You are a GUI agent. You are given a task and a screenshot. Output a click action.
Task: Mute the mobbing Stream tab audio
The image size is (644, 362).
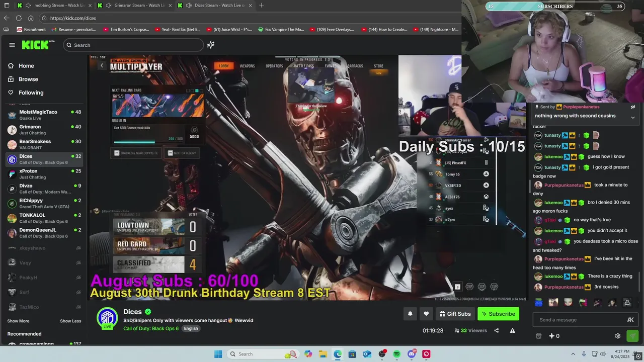(28, 5)
